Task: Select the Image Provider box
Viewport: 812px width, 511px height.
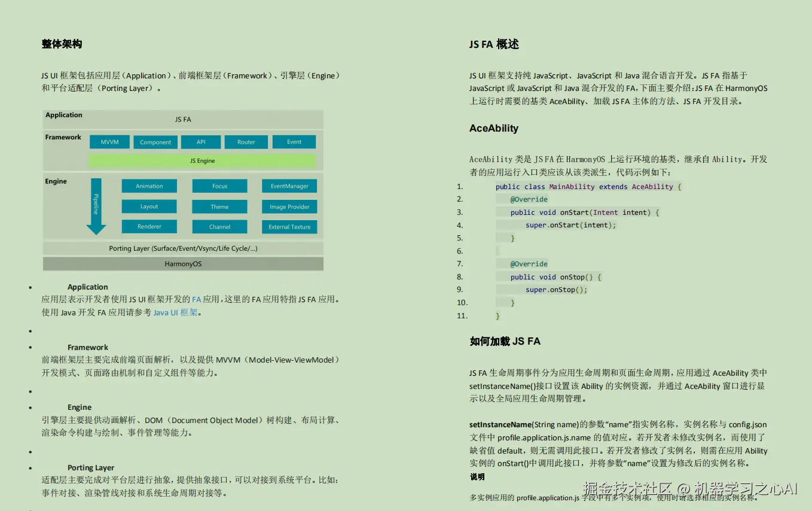Action: [x=289, y=206]
